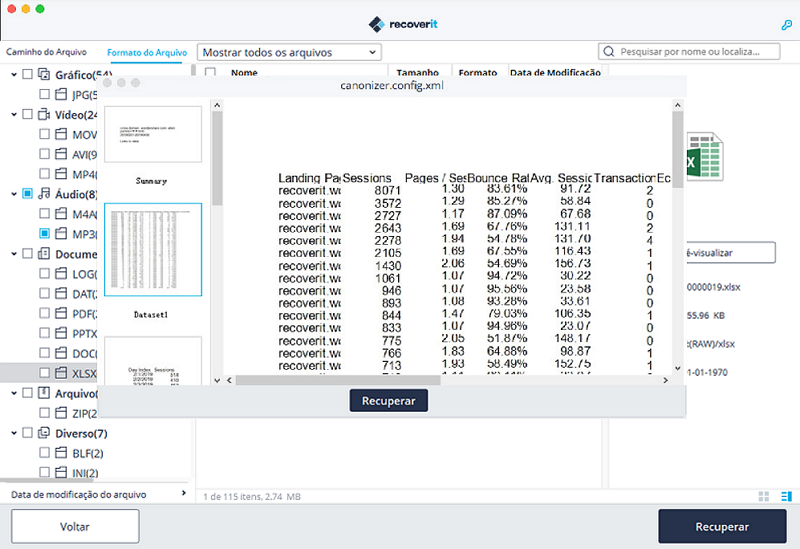Check the INI checkbox
The height and width of the screenshot is (549, 800).
pyautogui.click(x=44, y=472)
